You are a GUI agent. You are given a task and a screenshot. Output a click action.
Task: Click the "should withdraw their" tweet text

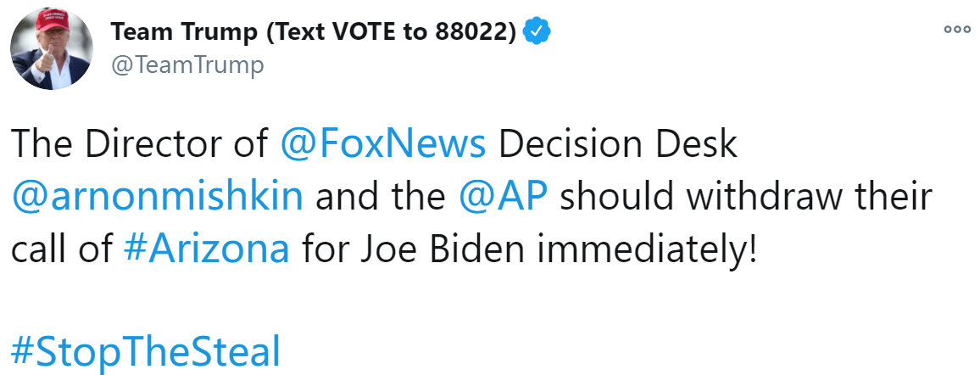746,196
